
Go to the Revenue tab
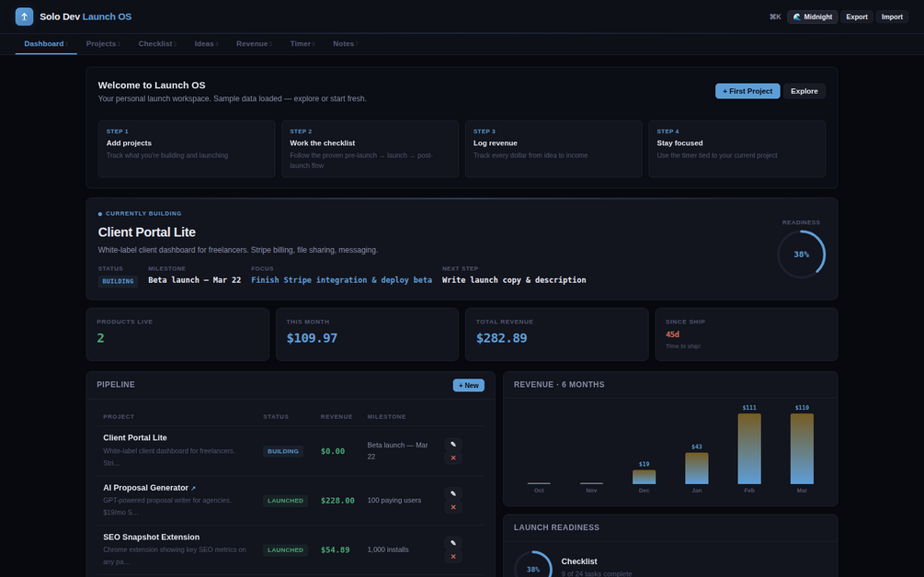tap(254, 44)
